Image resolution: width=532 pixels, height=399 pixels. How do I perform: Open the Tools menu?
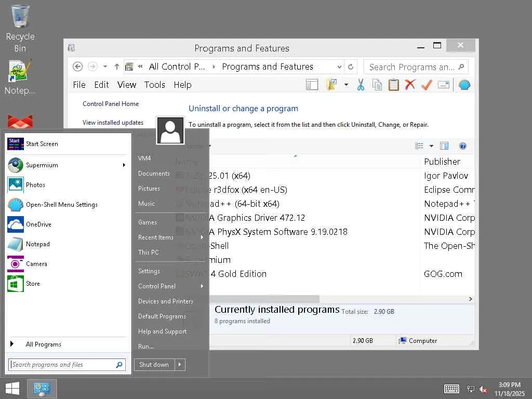[155, 85]
